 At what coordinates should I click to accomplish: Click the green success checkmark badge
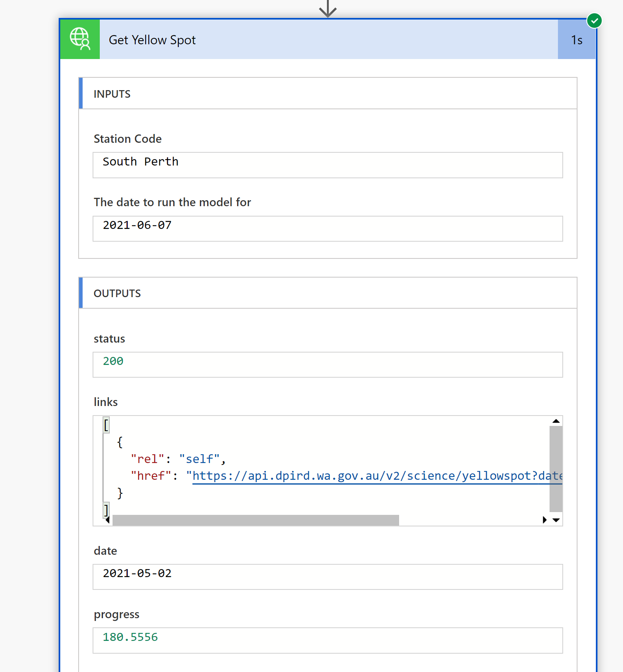(x=594, y=20)
